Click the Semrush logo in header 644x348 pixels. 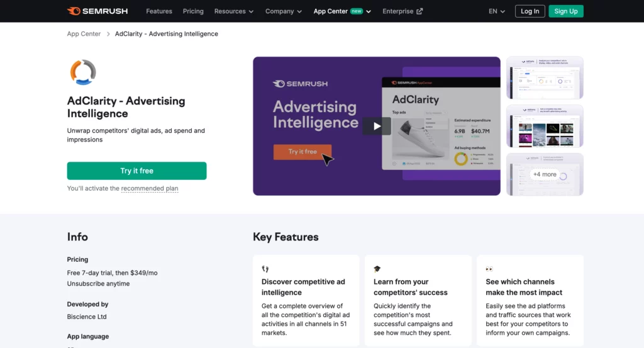(97, 11)
